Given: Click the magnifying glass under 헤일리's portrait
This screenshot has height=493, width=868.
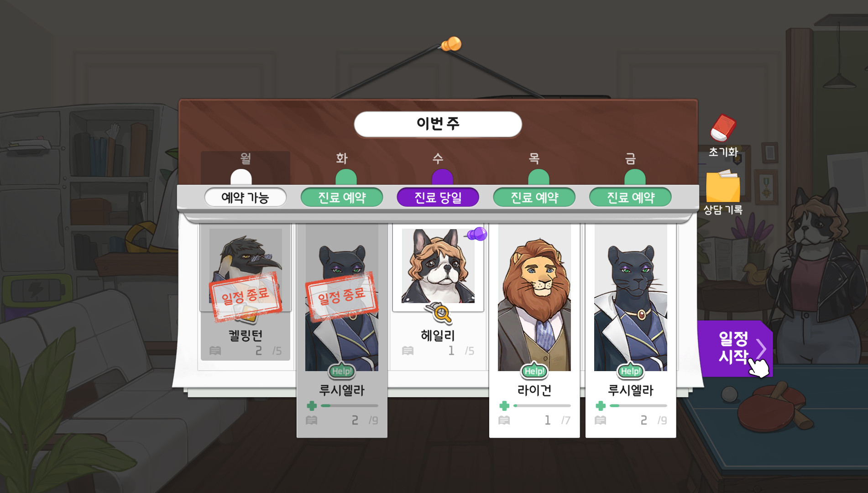Looking at the screenshot, I should [439, 313].
